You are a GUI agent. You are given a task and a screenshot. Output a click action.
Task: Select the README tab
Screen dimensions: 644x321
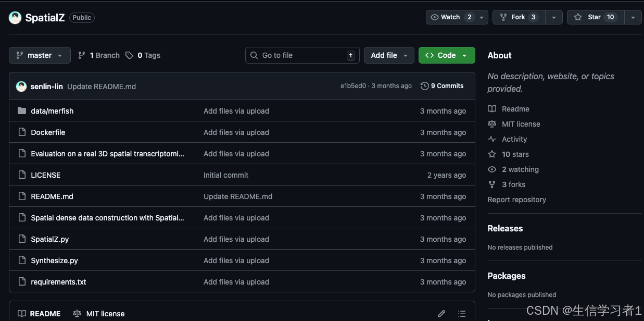click(40, 314)
